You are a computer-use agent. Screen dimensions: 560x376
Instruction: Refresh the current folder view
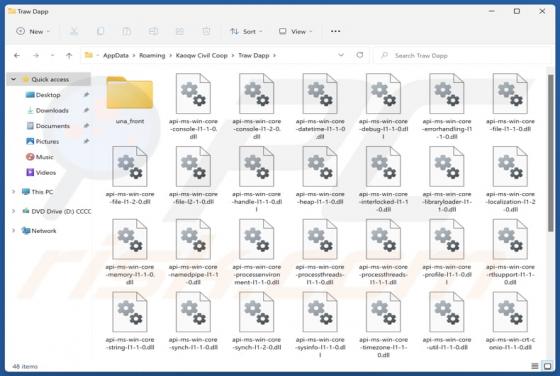click(x=360, y=55)
